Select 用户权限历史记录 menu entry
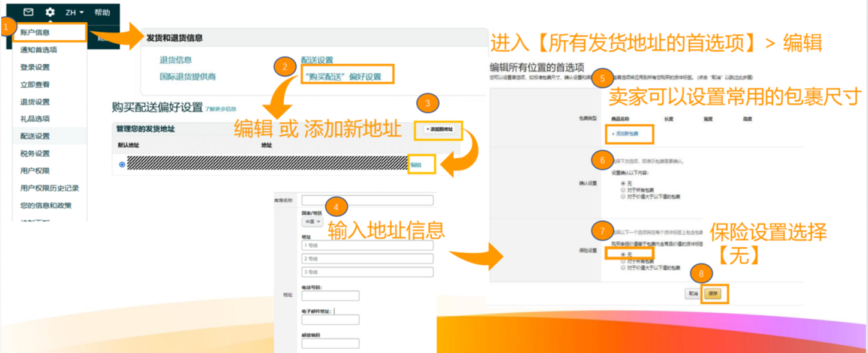Image resolution: width=868 pixels, height=353 pixels. pos(49,189)
